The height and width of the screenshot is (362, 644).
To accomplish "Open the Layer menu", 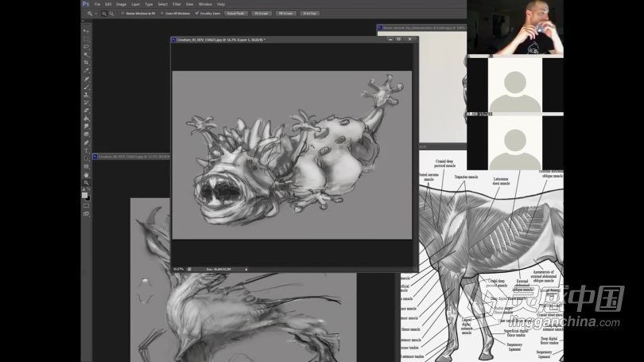I will 135,4.
